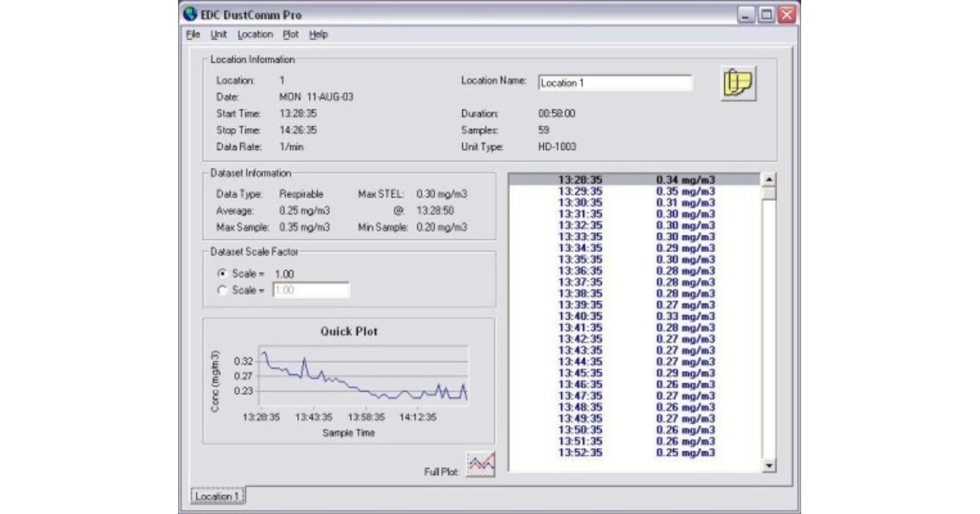Select the 13:30:35 sample row
This screenshot has height=514, width=980.
click(x=635, y=202)
